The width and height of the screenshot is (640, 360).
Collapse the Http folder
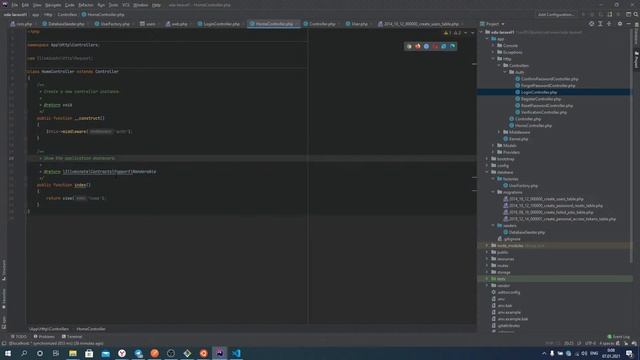point(493,59)
